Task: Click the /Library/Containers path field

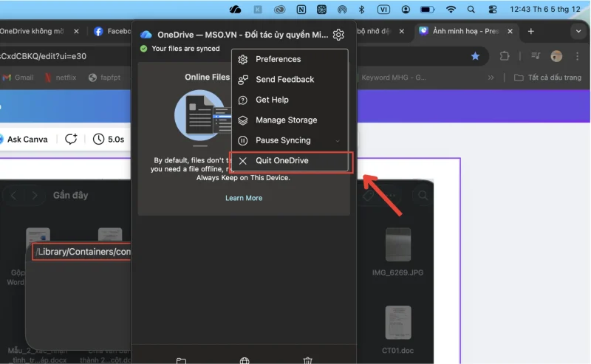Action: pyautogui.click(x=81, y=252)
